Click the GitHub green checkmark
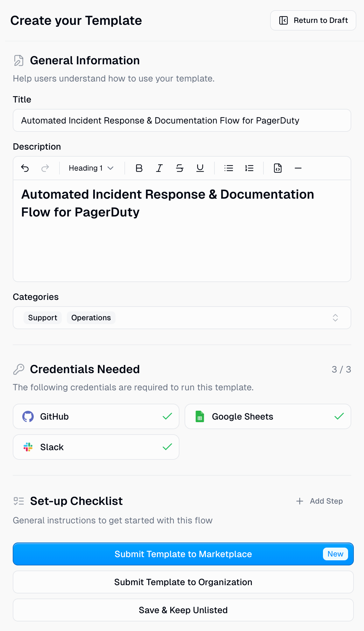 pos(167,416)
